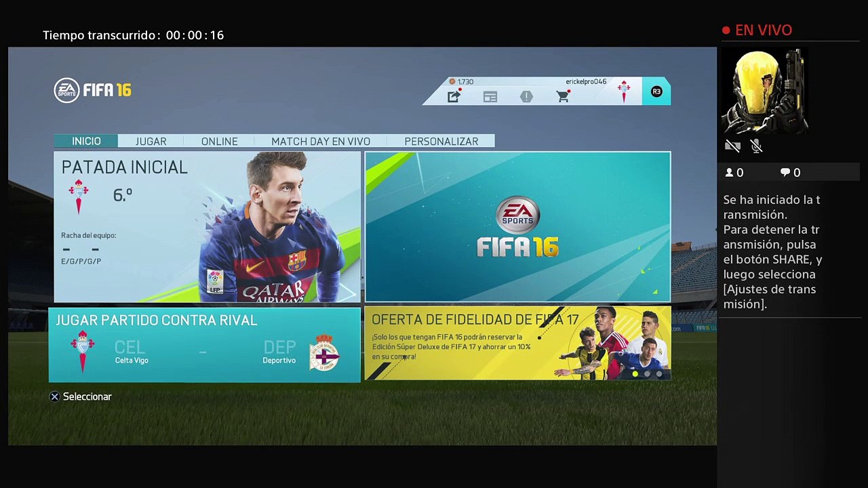This screenshot has height=488, width=868.
Task: Open the share icon in the top bar
Action: tap(454, 97)
